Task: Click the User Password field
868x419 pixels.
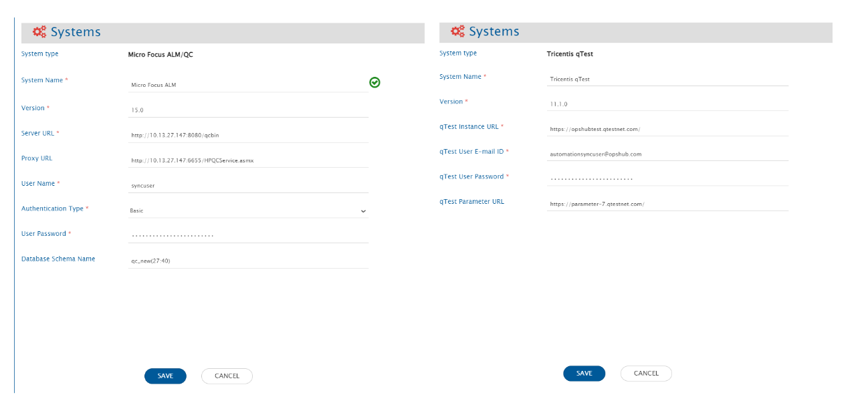Action: point(247,235)
